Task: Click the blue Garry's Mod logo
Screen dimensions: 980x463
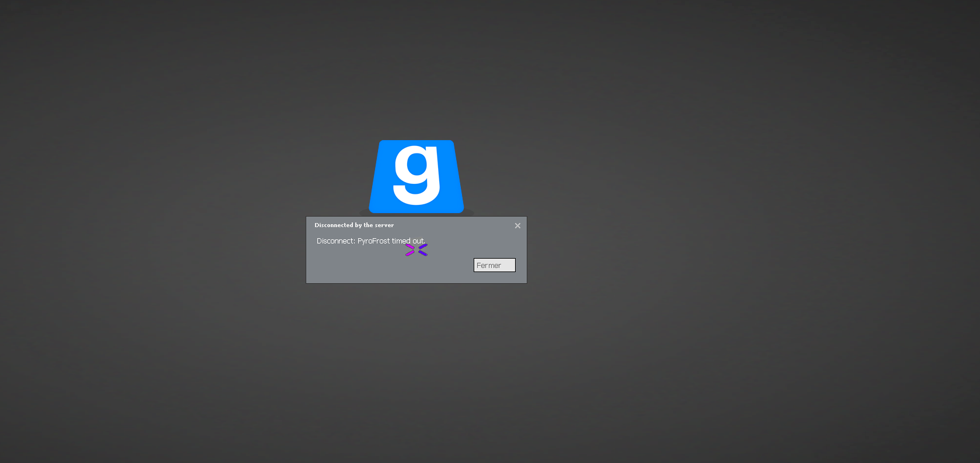Action: [416, 176]
